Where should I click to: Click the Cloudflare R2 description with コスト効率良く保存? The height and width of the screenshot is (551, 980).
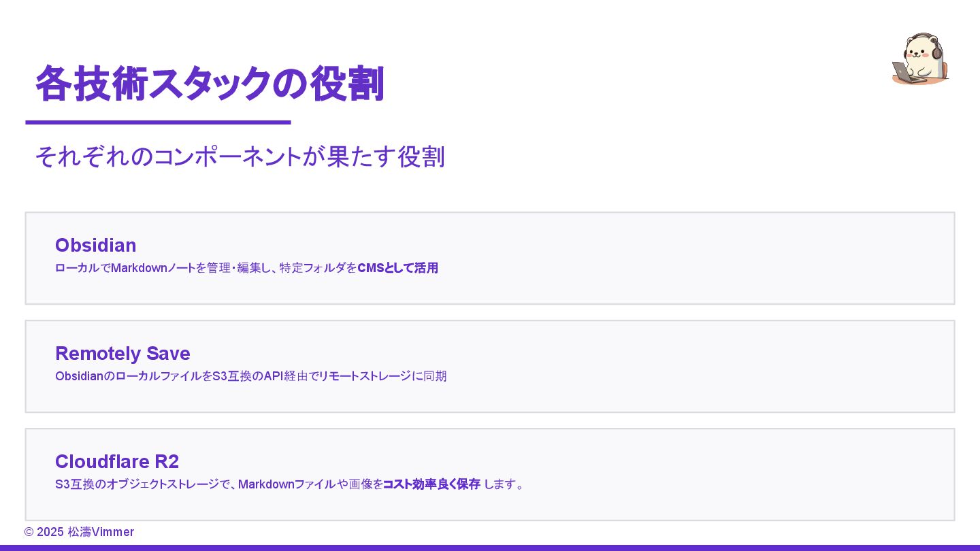[290, 484]
